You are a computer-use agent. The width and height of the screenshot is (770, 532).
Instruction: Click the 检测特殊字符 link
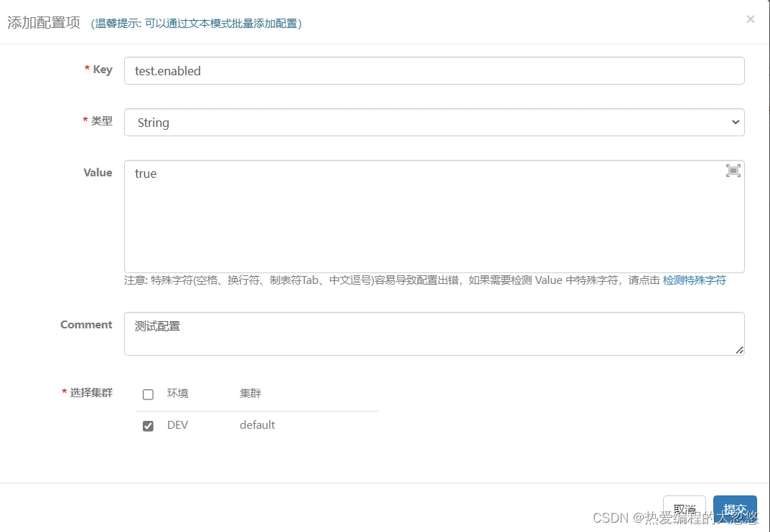[x=695, y=280]
